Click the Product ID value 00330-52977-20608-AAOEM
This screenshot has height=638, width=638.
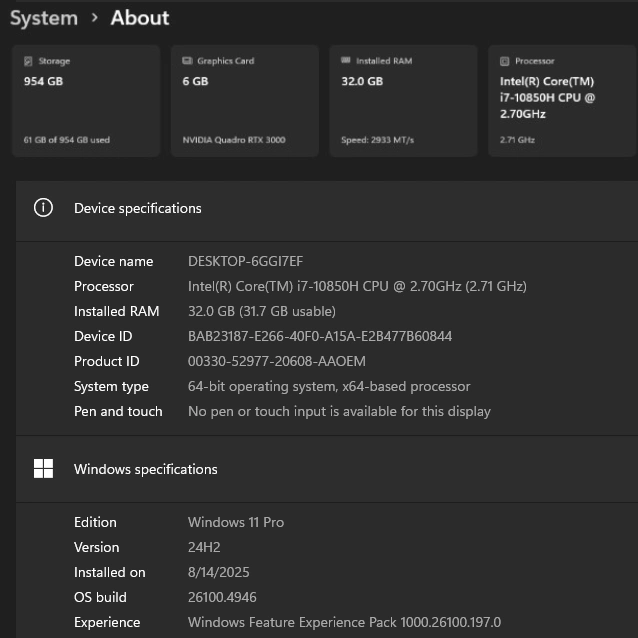[277, 361]
